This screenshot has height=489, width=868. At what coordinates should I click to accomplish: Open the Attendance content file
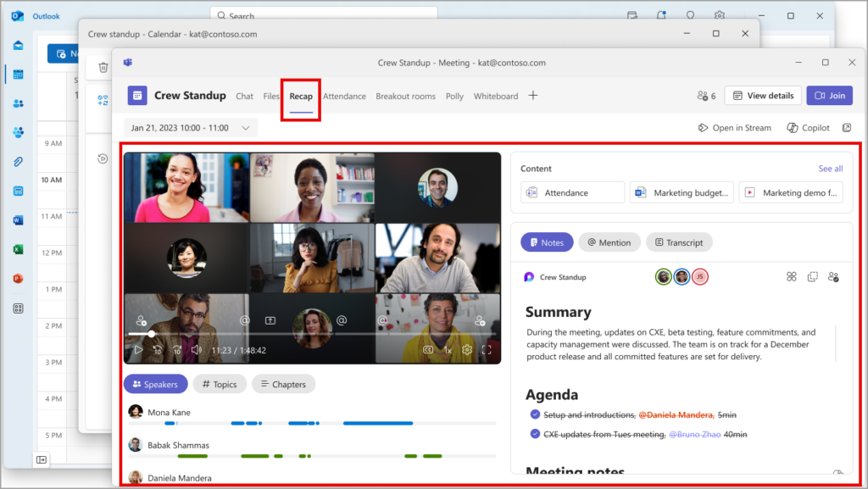[572, 192]
